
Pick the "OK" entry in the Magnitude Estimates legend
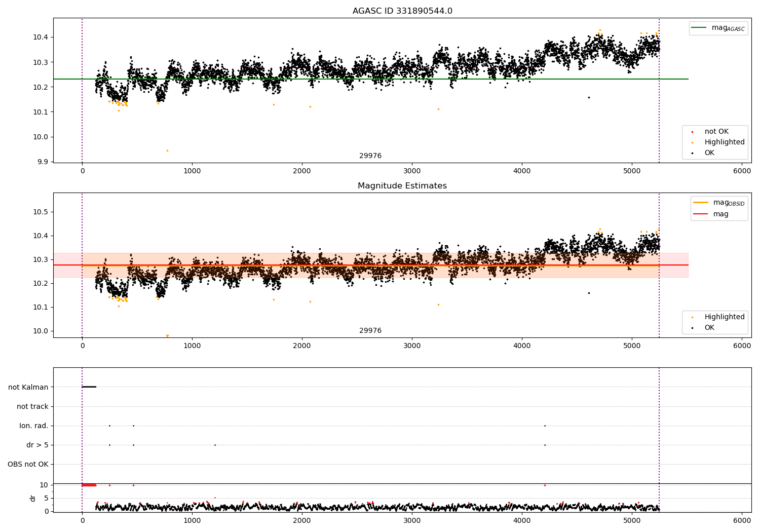pos(709,328)
